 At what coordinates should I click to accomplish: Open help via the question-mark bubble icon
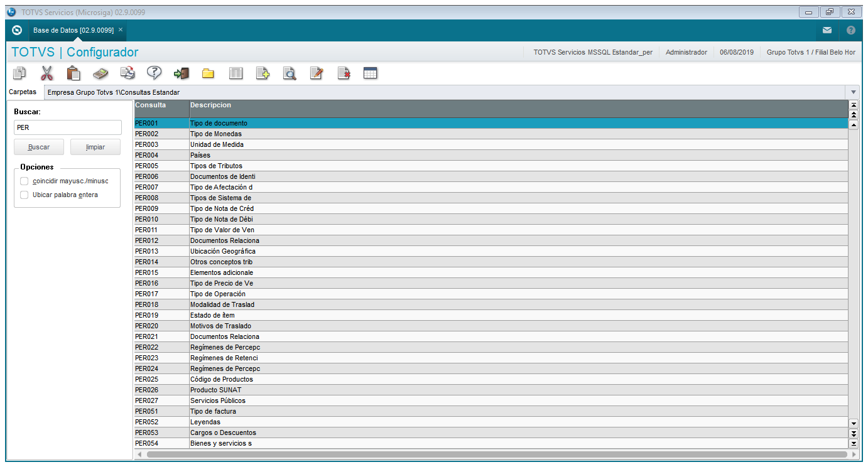tap(155, 73)
